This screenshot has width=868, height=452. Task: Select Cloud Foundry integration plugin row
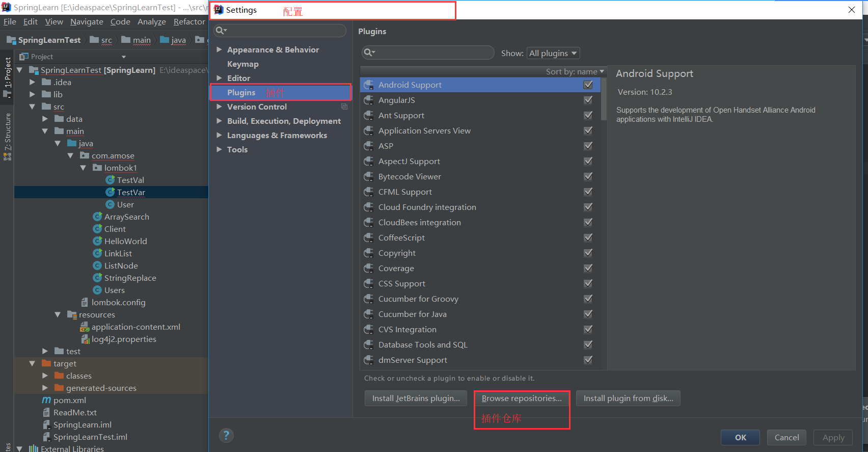tap(480, 207)
